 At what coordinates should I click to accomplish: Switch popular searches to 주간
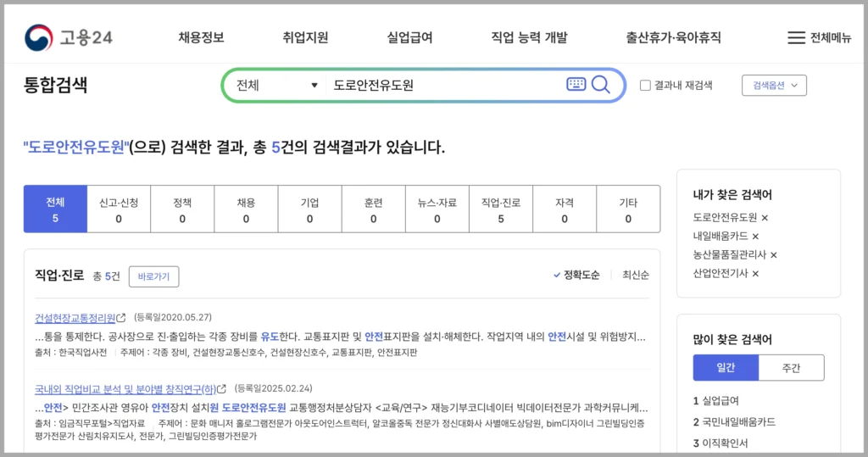click(791, 368)
